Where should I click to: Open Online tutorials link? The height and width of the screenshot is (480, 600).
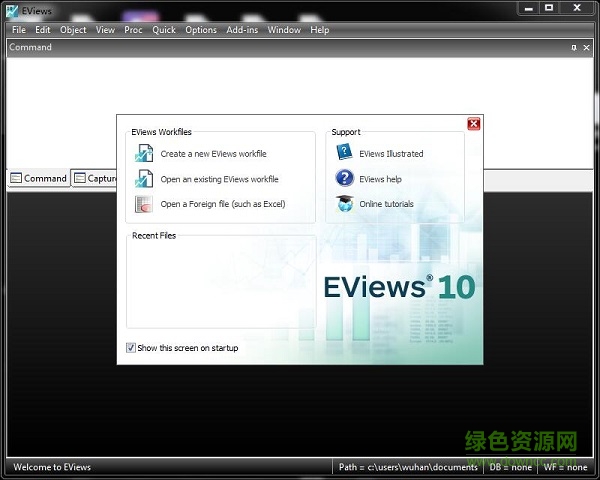(x=386, y=204)
